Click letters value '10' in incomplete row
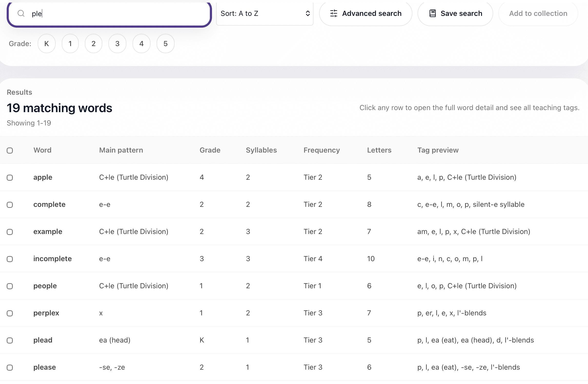The image size is (588, 384). coord(371,259)
